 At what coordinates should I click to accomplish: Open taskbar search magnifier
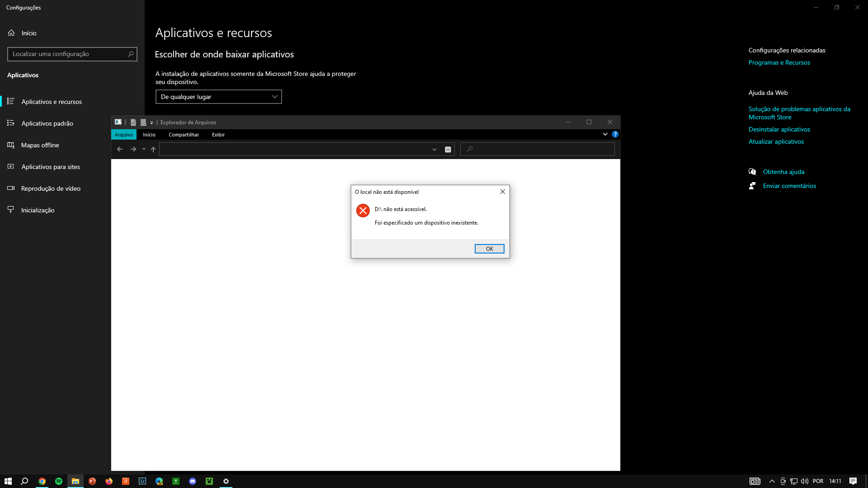pos(25,481)
